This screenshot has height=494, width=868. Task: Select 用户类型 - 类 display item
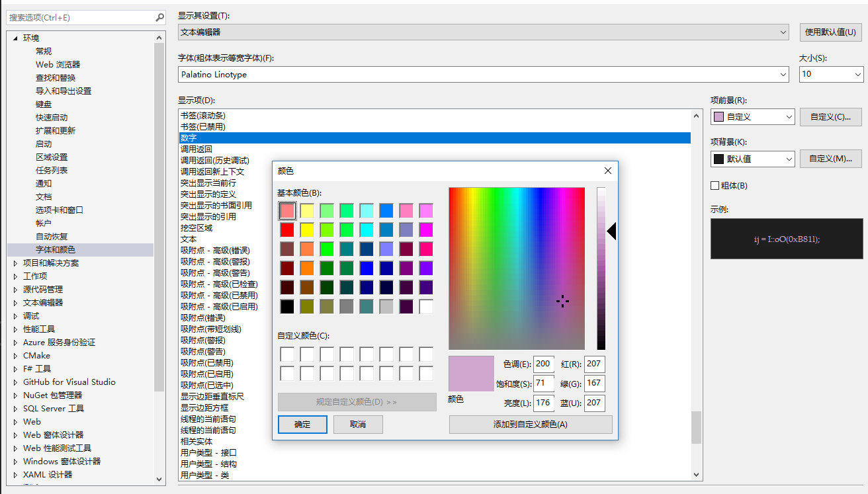205,475
